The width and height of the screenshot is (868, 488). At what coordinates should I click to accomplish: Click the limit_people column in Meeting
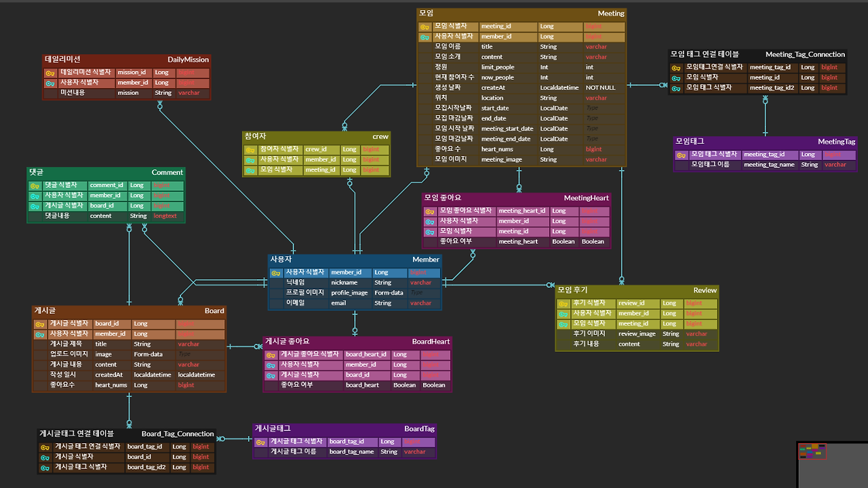(498, 68)
